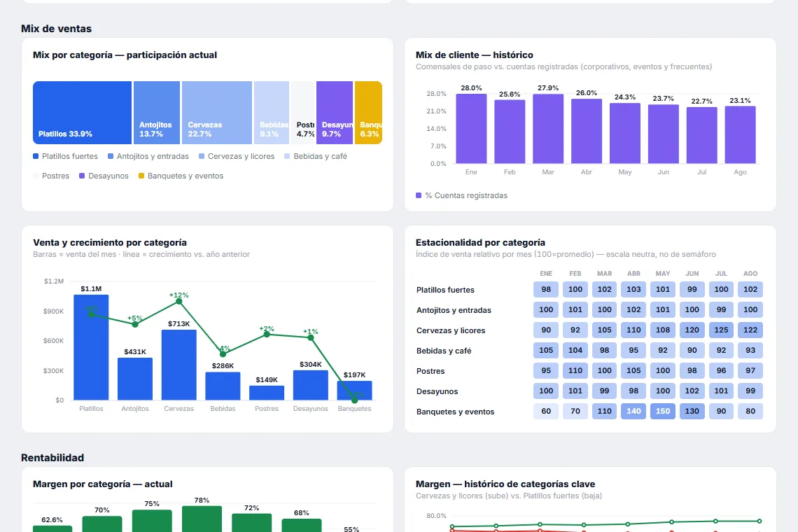This screenshot has height=532, width=798.
Task: Toggle the 'Postres' legend entry
Action: [x=51, y=176]
